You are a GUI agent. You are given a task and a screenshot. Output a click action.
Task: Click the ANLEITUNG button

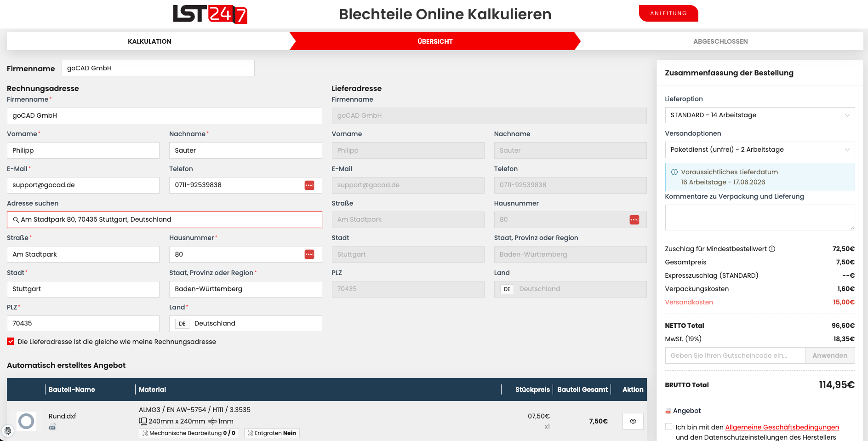(x=668, y=13)
